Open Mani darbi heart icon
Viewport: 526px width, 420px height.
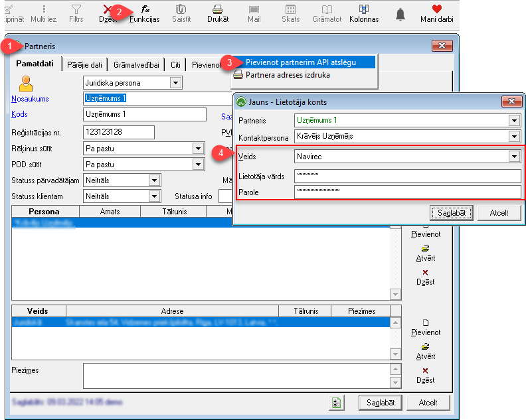click(x=437, y=9)
